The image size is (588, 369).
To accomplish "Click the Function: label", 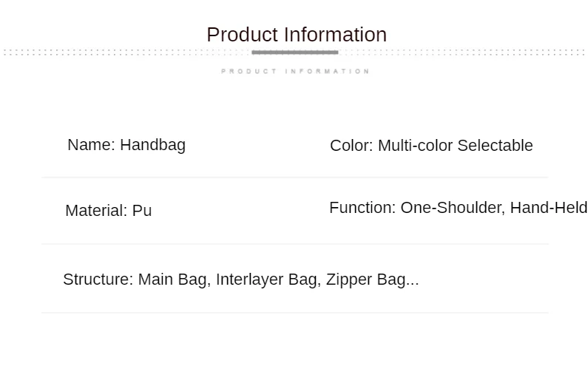I will [362, 207].
